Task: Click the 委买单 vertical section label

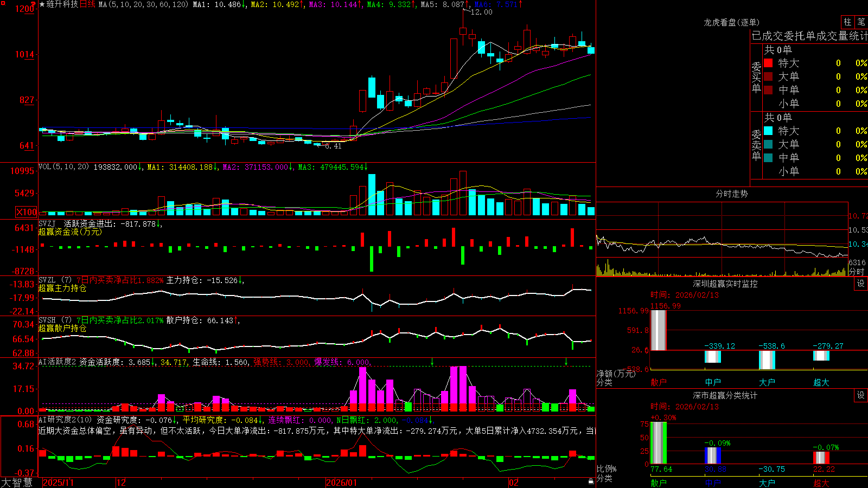Action: coord(756,78)
